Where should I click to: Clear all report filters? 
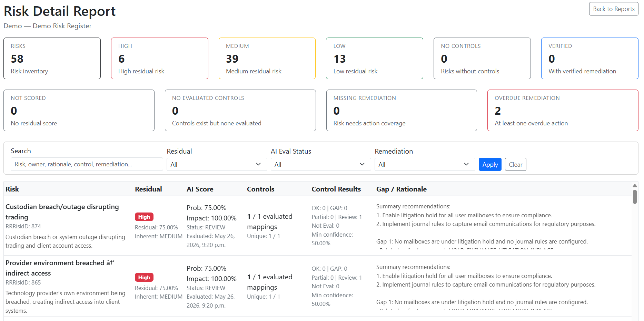tap(515, 164)
